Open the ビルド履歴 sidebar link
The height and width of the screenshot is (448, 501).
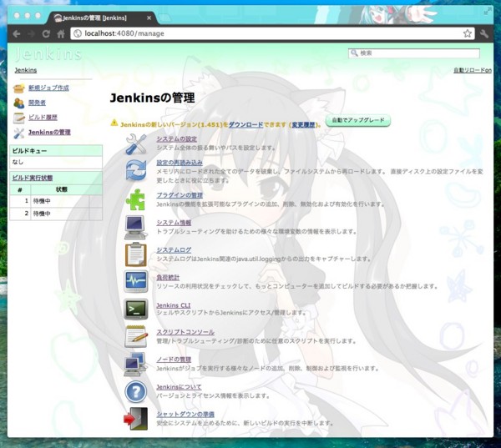43,117
